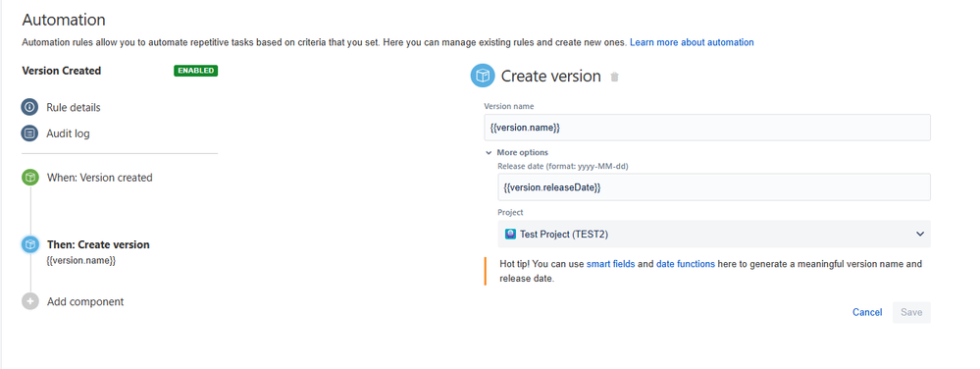Select the blue Create version action icon
The height and width of the screenshot is (369, 980).
(30, 244)
